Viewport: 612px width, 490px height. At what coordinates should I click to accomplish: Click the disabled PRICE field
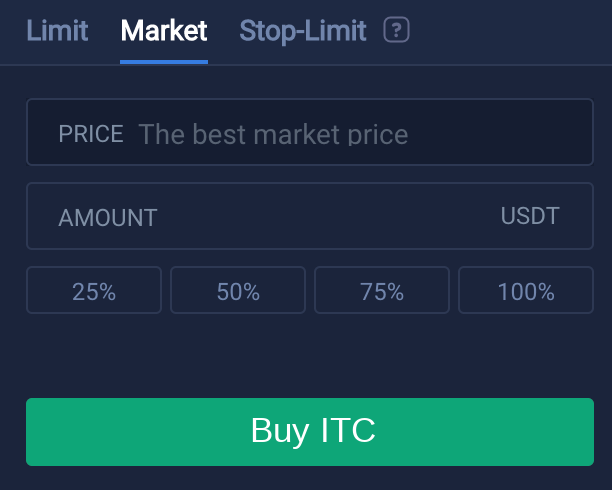tap(310, 132)
